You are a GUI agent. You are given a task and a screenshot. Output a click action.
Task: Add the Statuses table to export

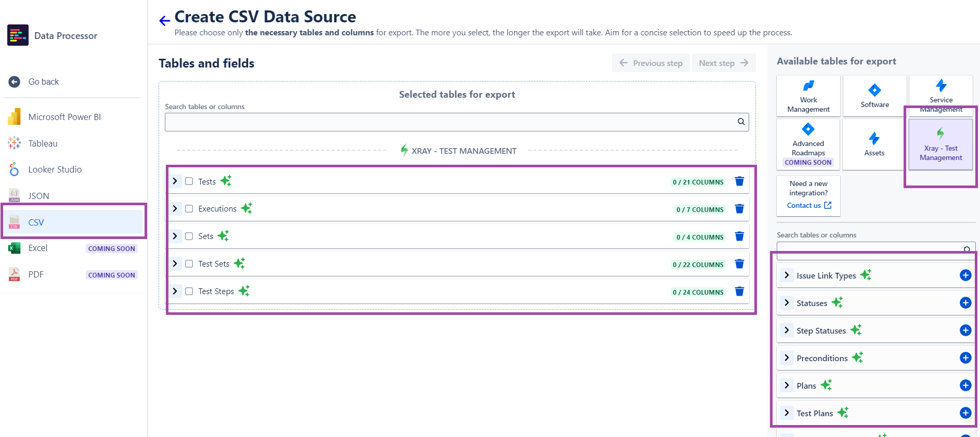coord(965,303)
